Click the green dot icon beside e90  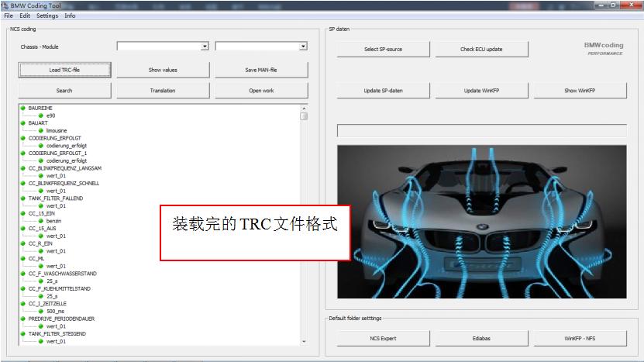(40, 115)
